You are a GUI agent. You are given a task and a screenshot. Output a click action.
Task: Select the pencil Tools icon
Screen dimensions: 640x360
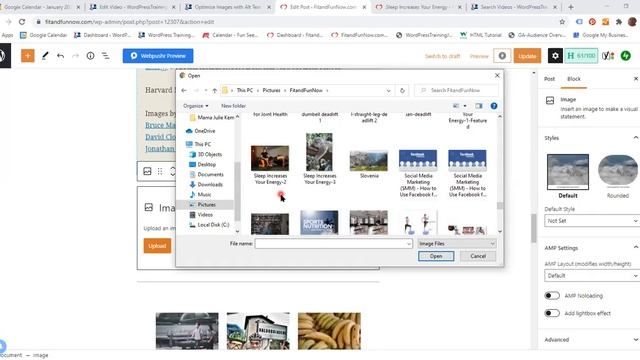point(45,56)
